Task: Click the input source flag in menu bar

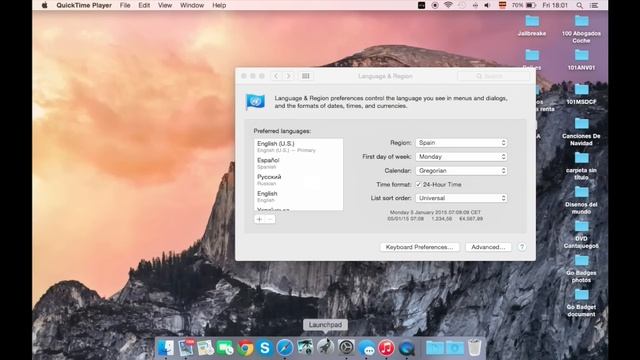Action: click(502, 5)
